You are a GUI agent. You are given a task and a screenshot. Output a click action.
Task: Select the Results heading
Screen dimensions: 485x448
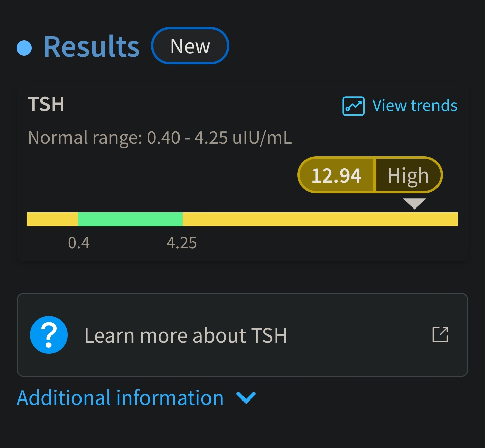(x=91, y=46)
